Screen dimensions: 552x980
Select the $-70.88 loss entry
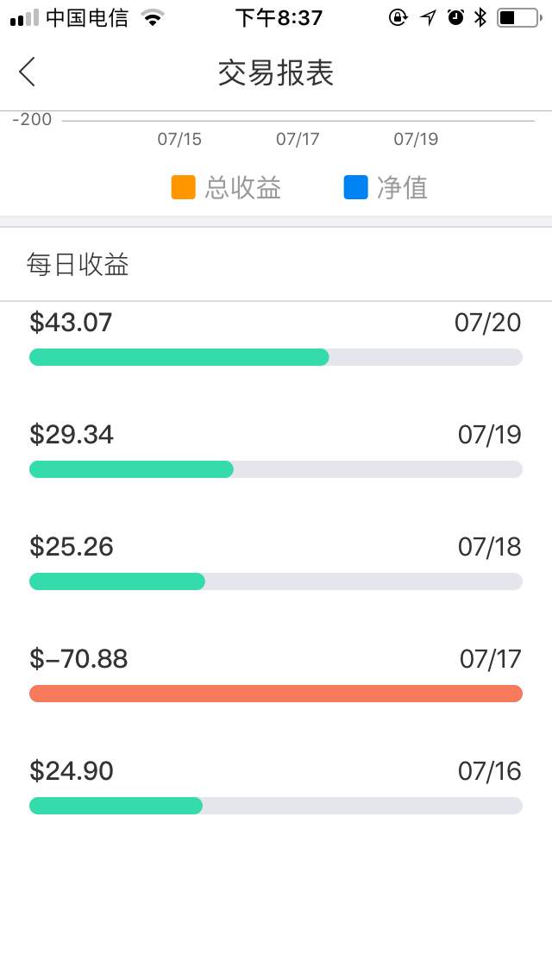point(78,659)
